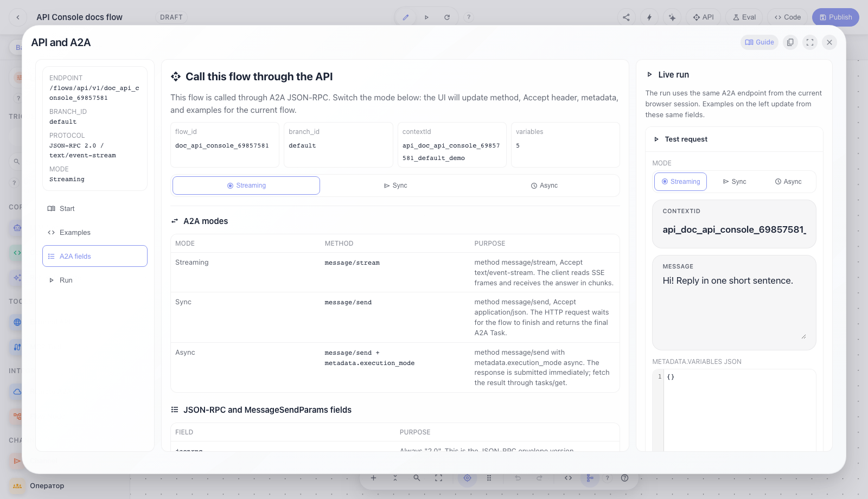Select Sync mode in Live run panel
The width and height of the screenshot is (868, 499).
tap(734, 182)
